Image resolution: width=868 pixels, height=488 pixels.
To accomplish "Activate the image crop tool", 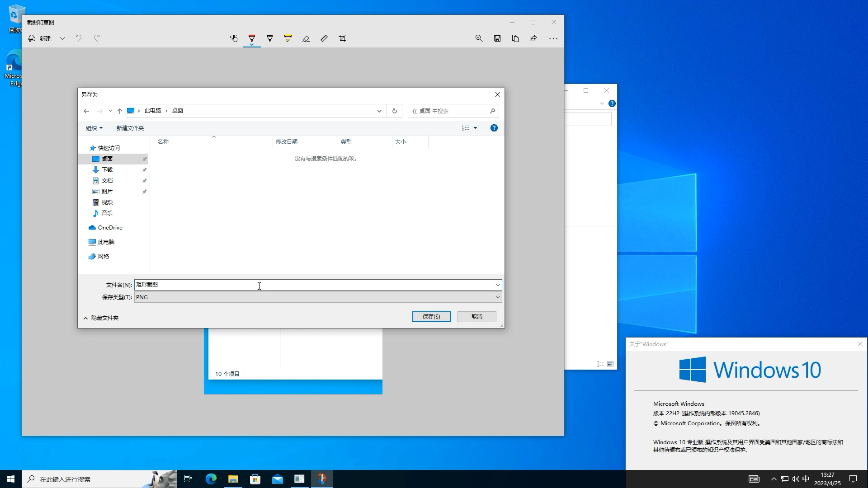I will click(x=342, y=38).
